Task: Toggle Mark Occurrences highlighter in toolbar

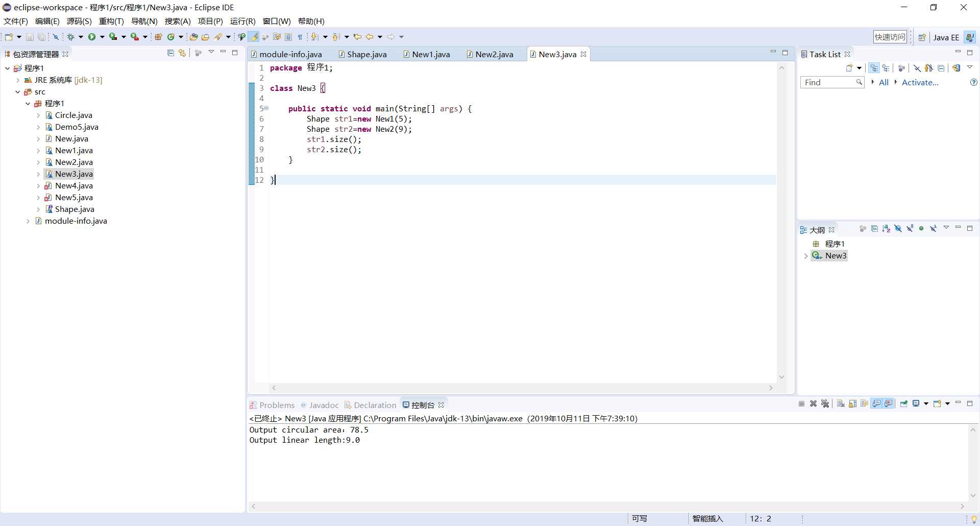Action: click(x=254, y=37)
